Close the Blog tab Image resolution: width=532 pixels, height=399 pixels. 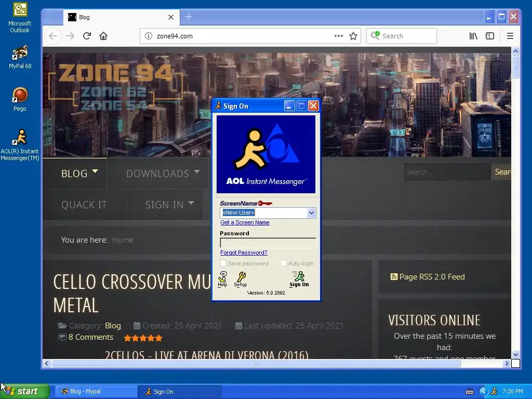point(170,17)
